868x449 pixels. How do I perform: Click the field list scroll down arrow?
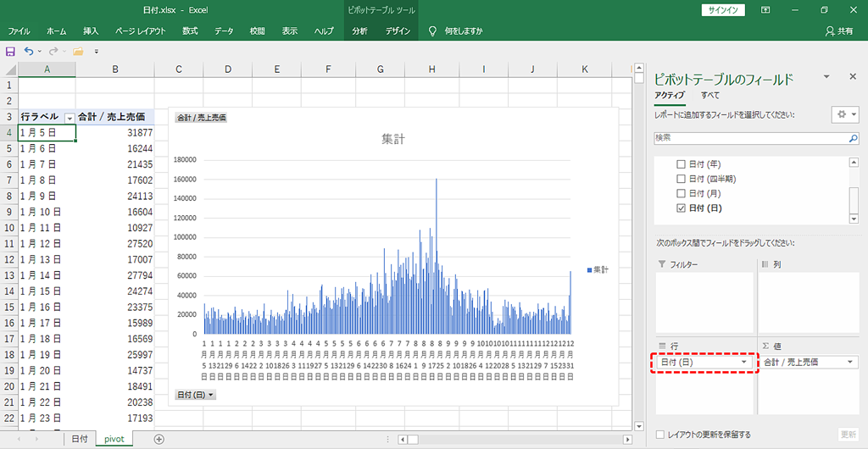point(854,219)
